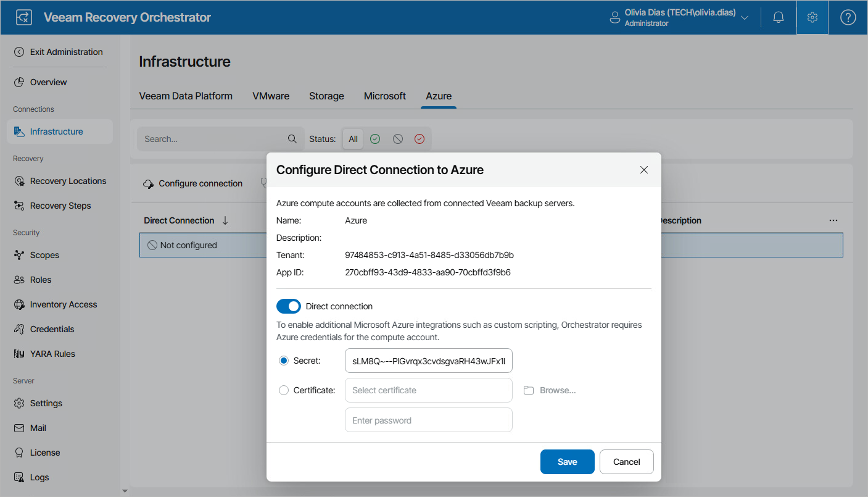This screenshot has width=868, height=497.
Task: Expand the Olivia Dias user menu
Action: (745, 17)
